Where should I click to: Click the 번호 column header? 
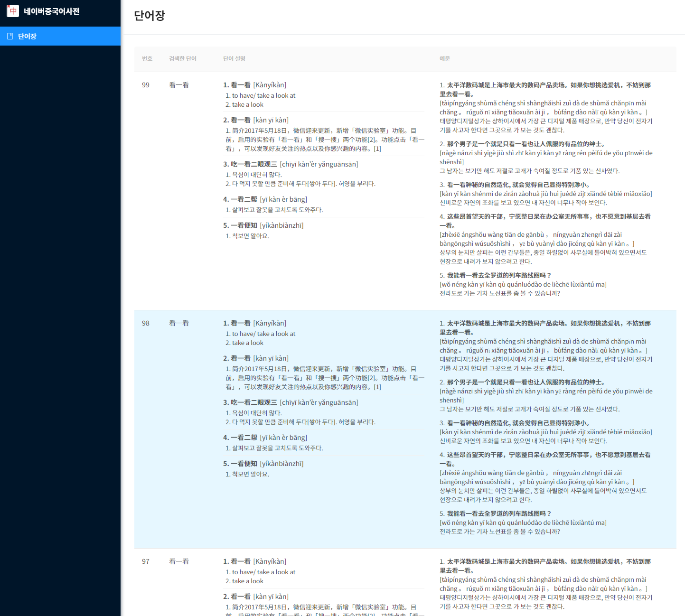[147, 59]
